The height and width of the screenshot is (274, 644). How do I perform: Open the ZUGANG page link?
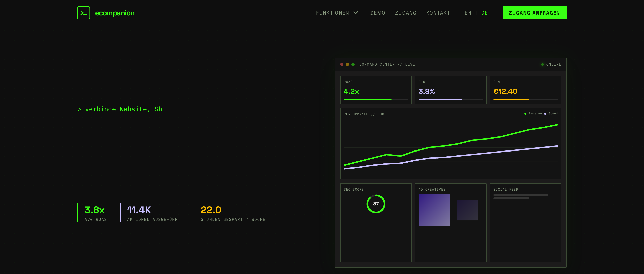(406, 13)
